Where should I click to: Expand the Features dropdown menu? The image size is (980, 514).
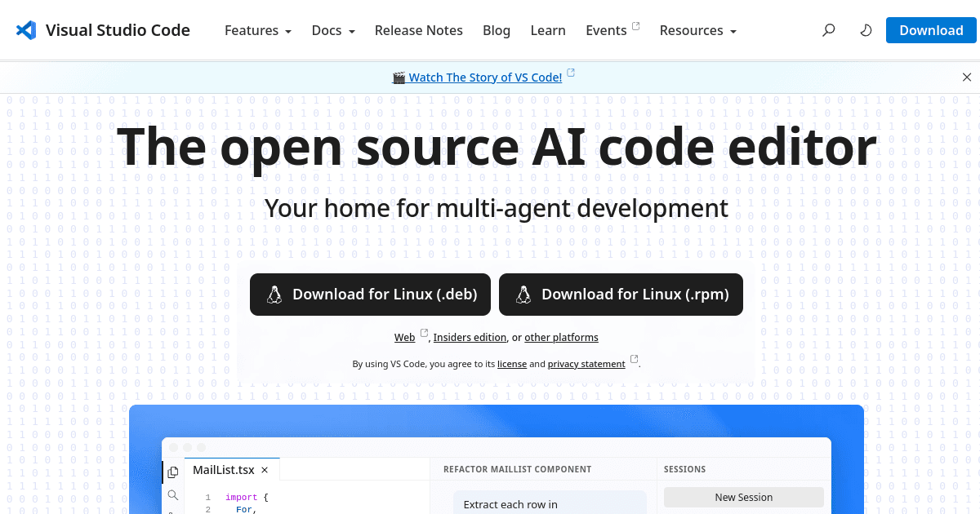258,30
